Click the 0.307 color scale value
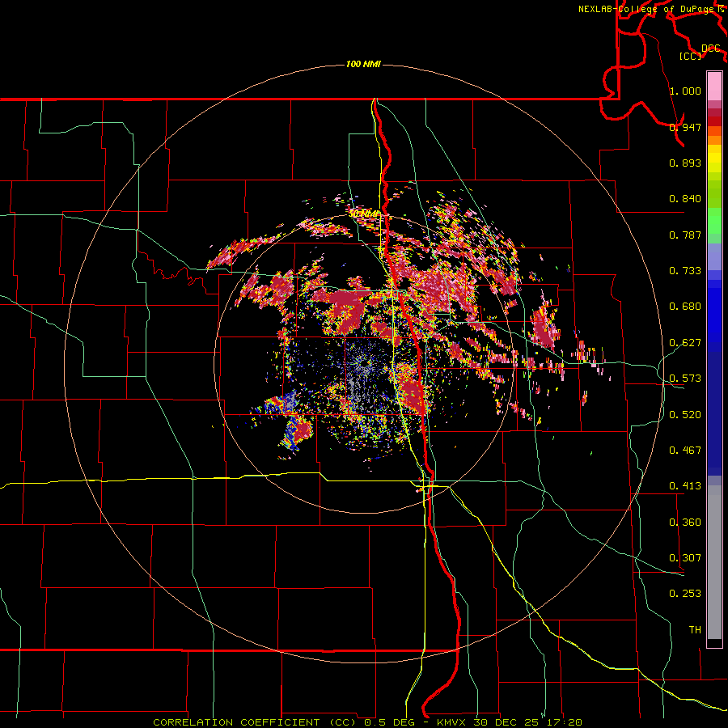728x728 pixels. 685,558
